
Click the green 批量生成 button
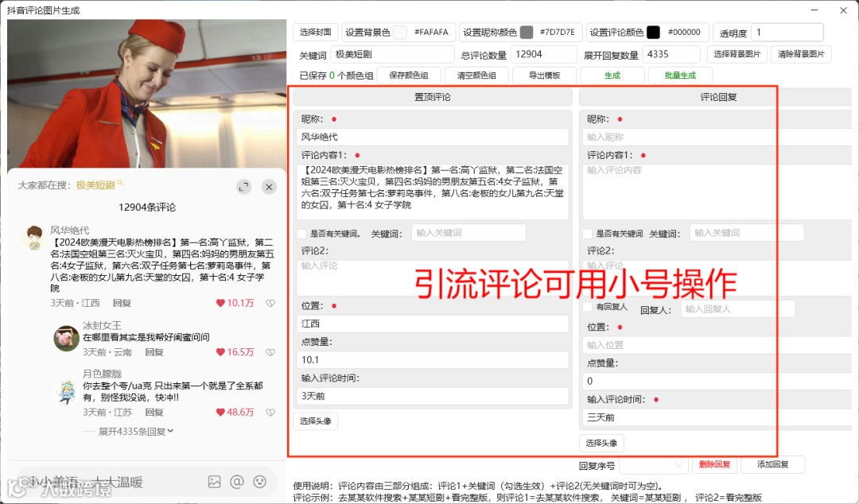[680, 75]
